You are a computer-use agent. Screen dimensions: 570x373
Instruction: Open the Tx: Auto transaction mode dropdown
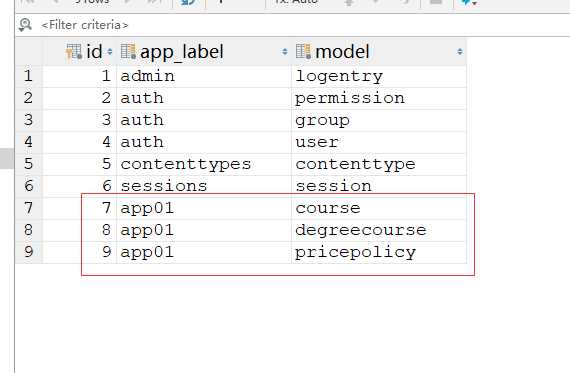pos(296,2)
